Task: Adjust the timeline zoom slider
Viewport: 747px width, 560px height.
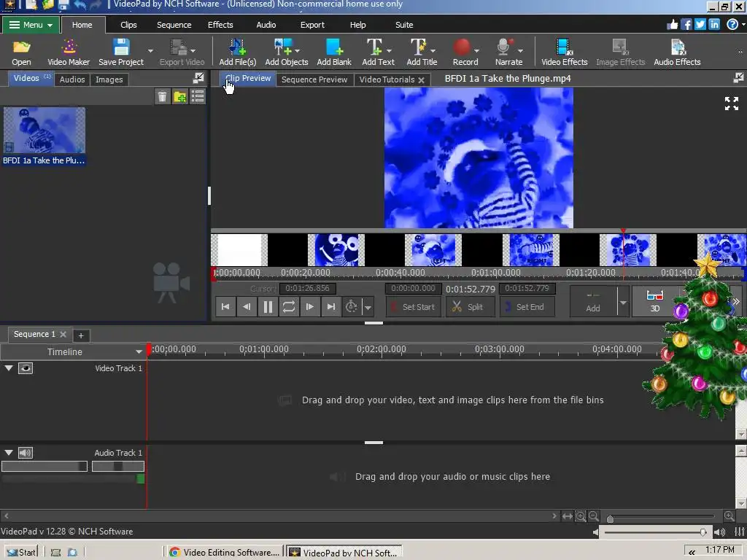Action: pyautogui.click(x=611, y=518)
